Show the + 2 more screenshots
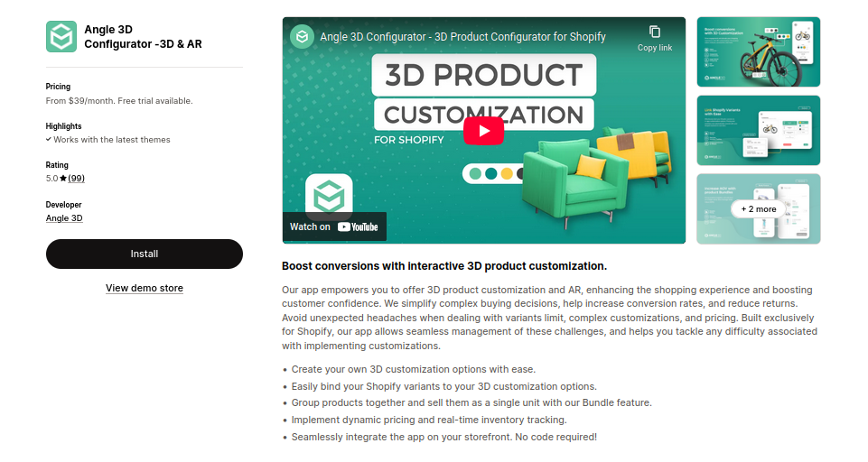 pyautogui.click(x=758, y=209)
